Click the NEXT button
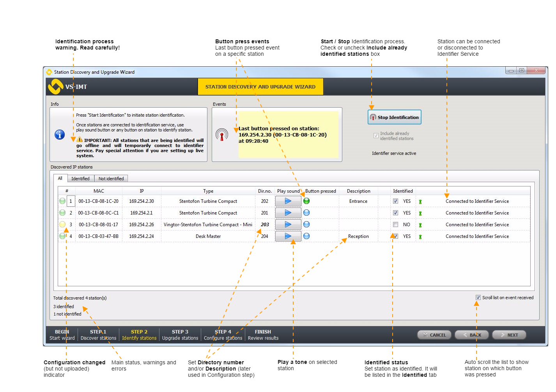Screen dimensions: 556x392 509,335
